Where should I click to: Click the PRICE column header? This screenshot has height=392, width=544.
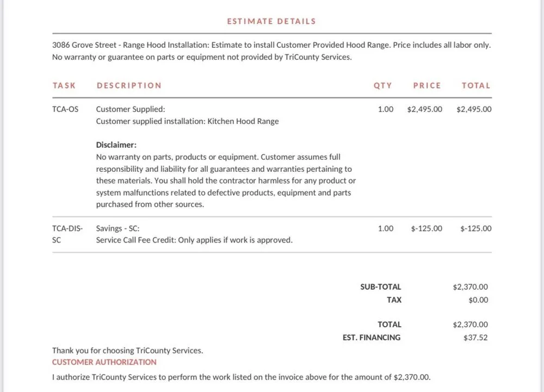427,85
